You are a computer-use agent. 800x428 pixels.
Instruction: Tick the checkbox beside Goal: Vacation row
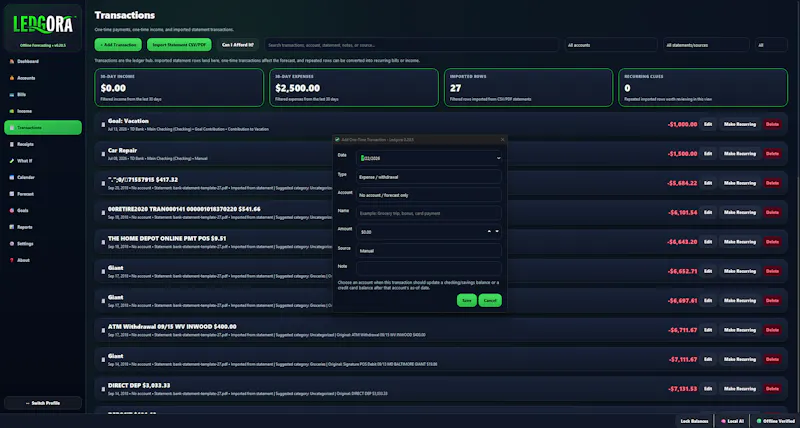[x=103, y=124]
